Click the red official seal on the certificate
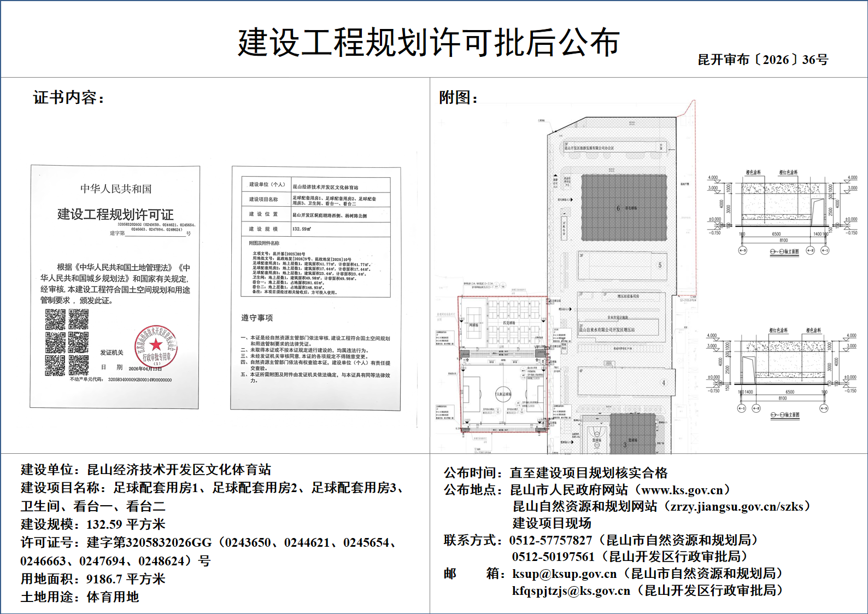 tap(156, 346)
